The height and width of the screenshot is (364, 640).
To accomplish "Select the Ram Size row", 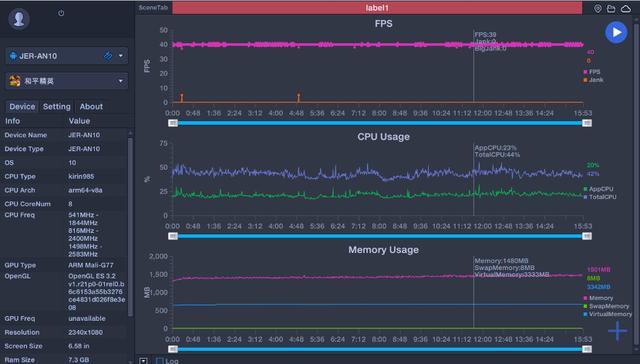I will point(64,360).
